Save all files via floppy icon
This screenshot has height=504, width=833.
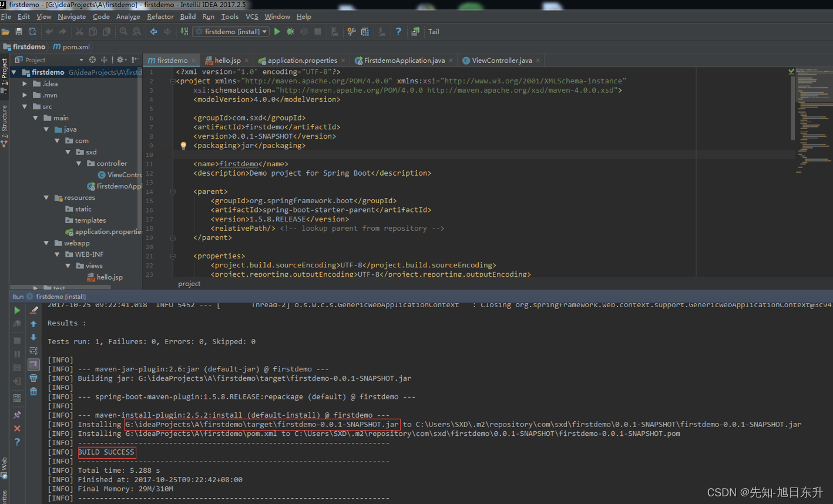pyautogui.click(x=19, y=32)
